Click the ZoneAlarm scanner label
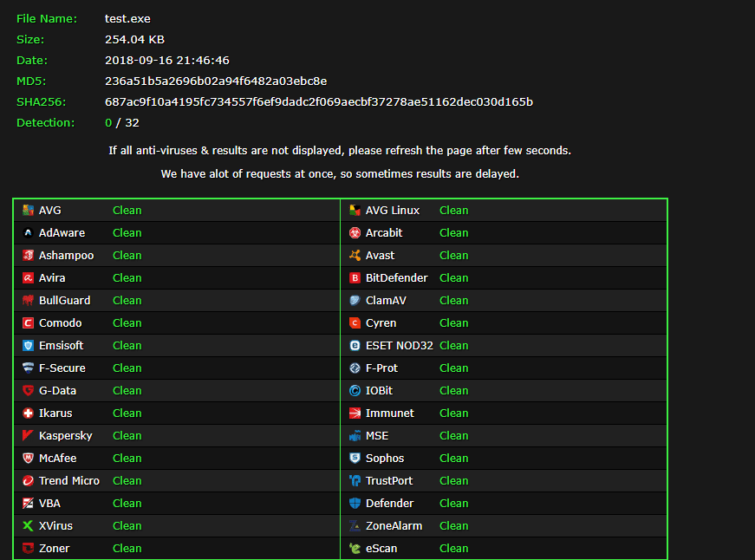Screen dimensions: 755x560 pos(394,525)
